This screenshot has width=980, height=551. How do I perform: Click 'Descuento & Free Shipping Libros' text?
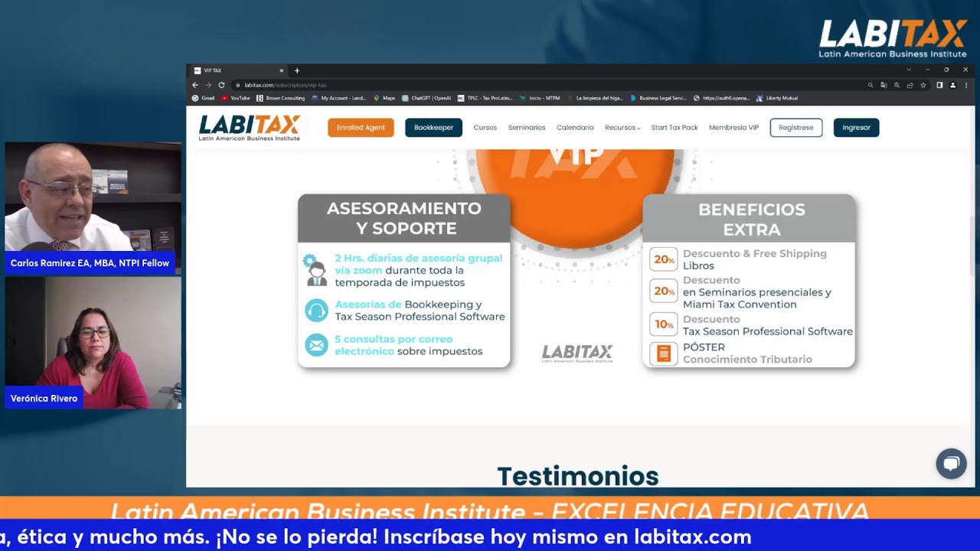755,259
